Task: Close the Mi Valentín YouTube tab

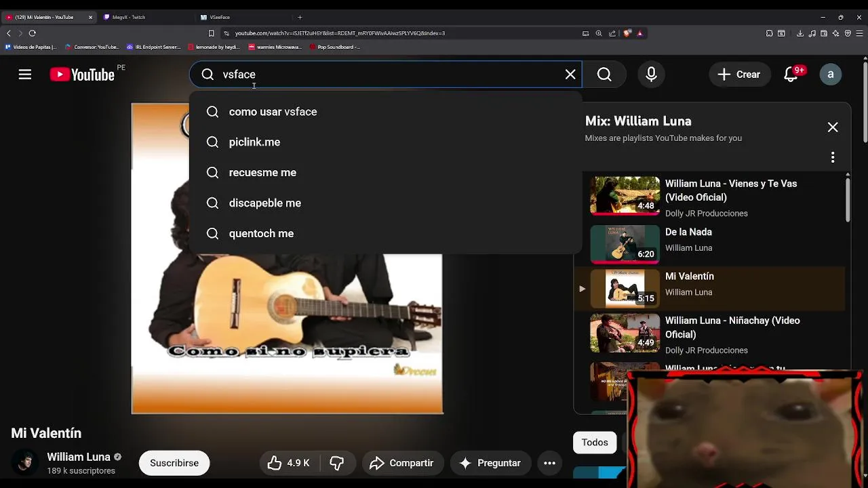Action: [90, 17]
